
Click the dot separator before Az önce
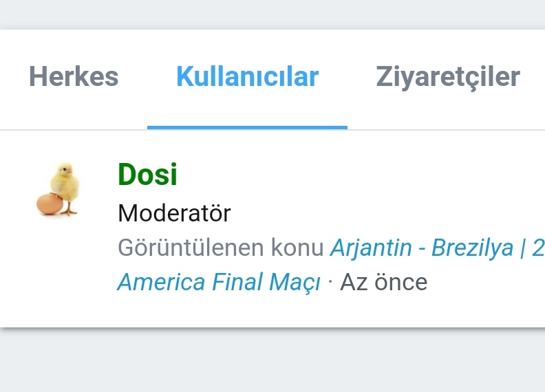point(330,283)
